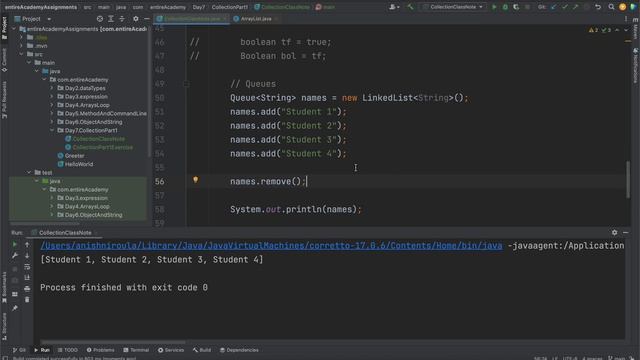Toggle Bookmarks side tool window
640x360 pixels.
click(4, 287)
